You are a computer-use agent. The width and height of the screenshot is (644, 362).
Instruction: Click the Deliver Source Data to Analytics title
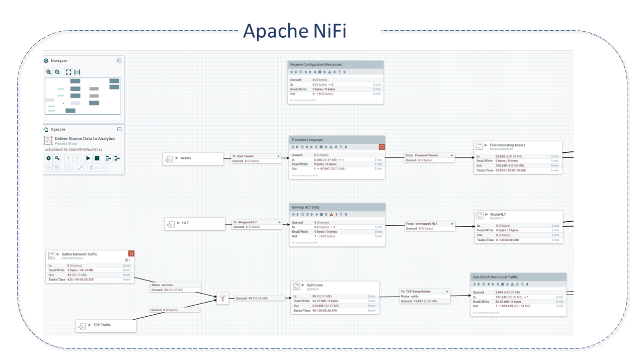point(85,139)
